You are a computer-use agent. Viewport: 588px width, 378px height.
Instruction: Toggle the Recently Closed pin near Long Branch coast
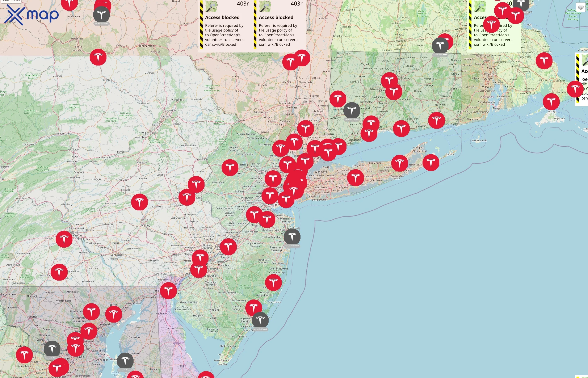[292, 237]
